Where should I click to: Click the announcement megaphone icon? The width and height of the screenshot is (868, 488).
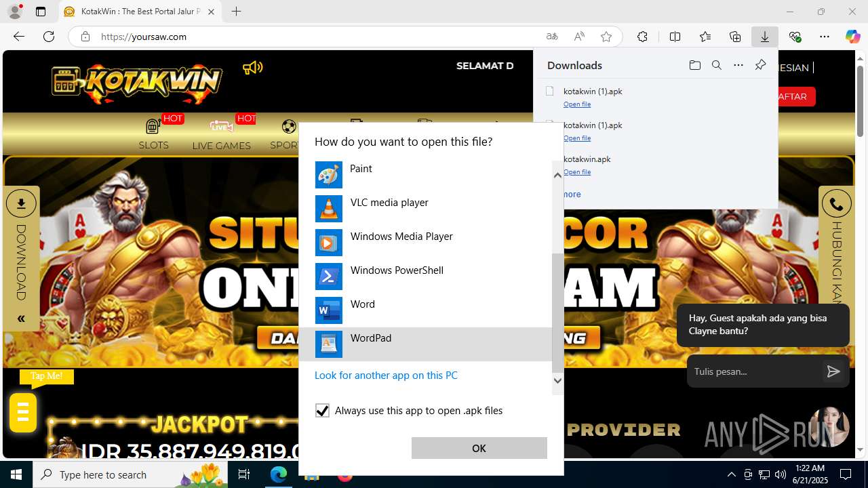tap(252, 68)
